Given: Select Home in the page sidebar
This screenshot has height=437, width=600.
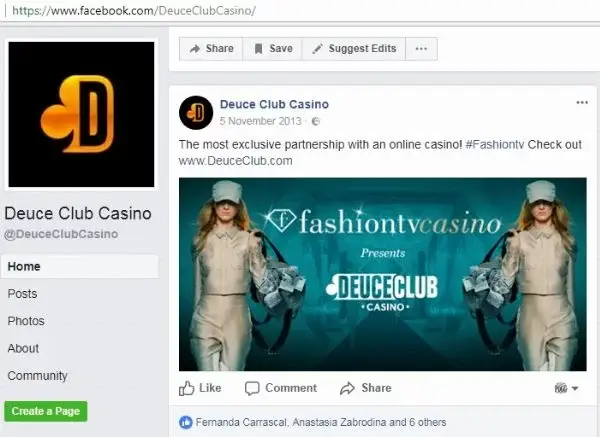Looking at the screenshot, I should coord(80,266).
